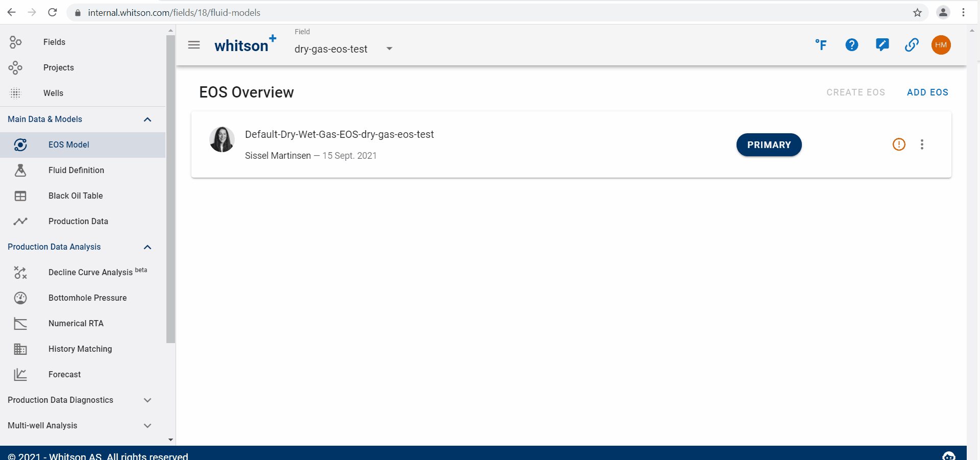Image resolution: width=980 pixels, height=460 pixels.
Task: Open the three-dot menu on EOS card
Action: 922,144
